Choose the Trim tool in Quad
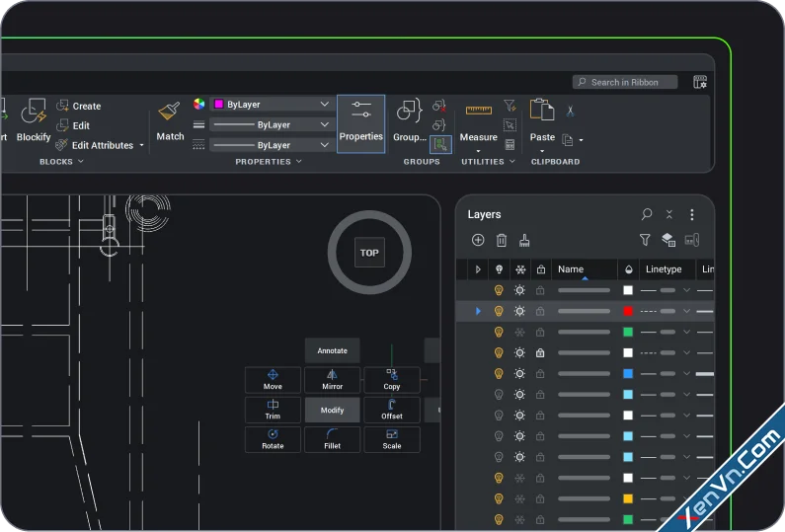This screenshot has width=785, height=532. coord(273,410)
